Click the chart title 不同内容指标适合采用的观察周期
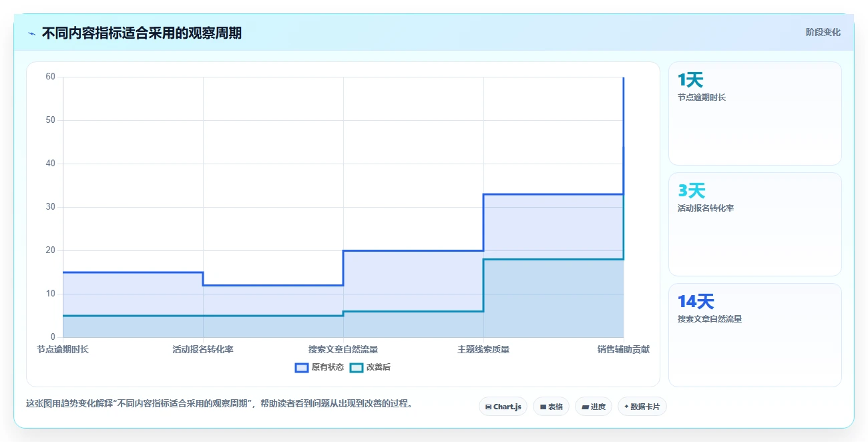 click(142, 33)
